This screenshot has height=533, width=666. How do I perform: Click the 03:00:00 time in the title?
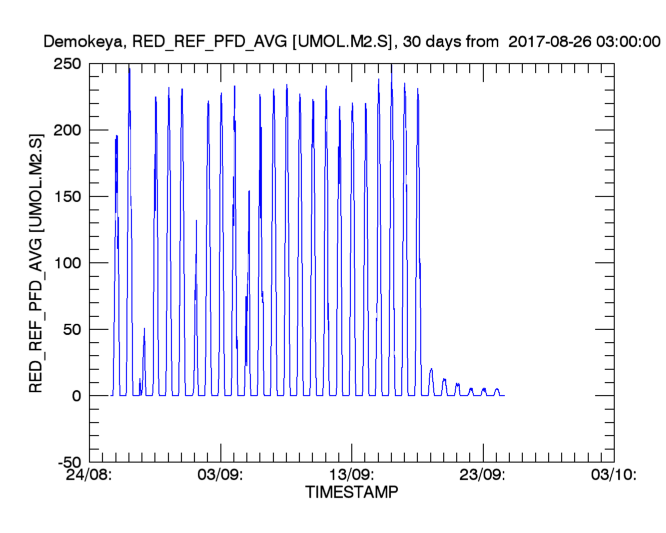629,42
